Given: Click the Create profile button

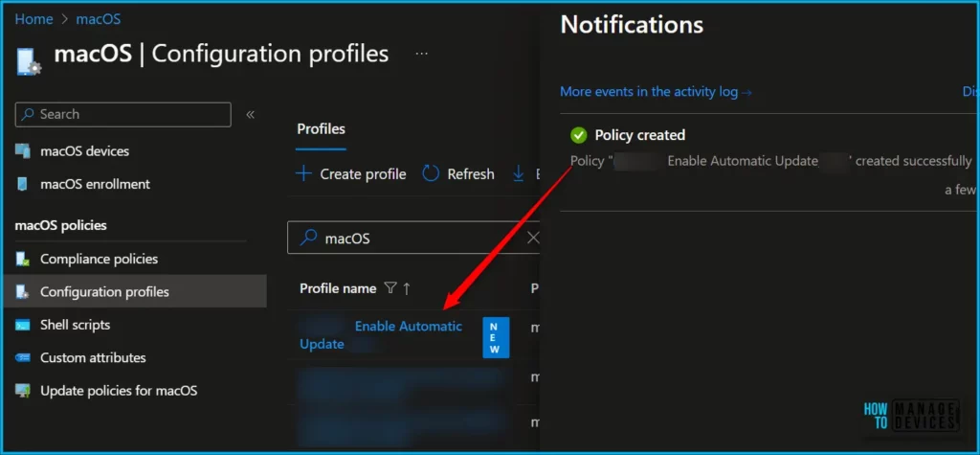Looking at the screenshot, I should [351, 174].
